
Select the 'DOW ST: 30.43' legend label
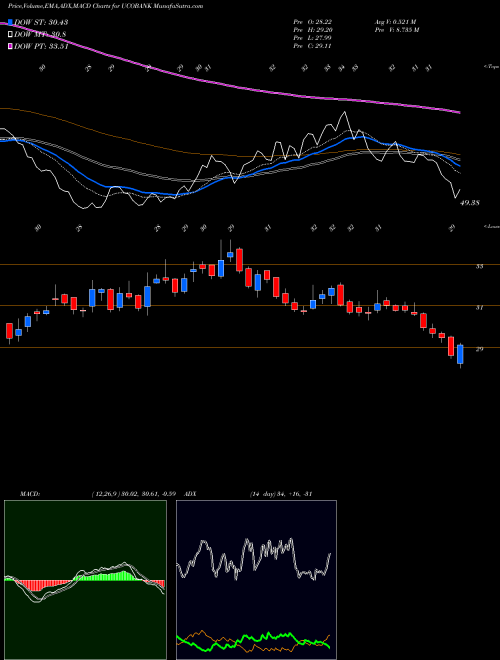pos(41,22)
